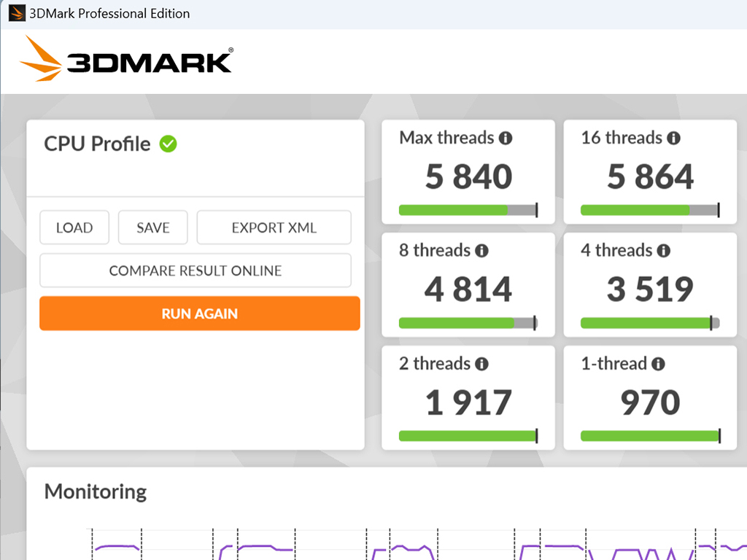Click the green CPU Profile checkmark icon

pyautogui.click(x=169, y=144)
